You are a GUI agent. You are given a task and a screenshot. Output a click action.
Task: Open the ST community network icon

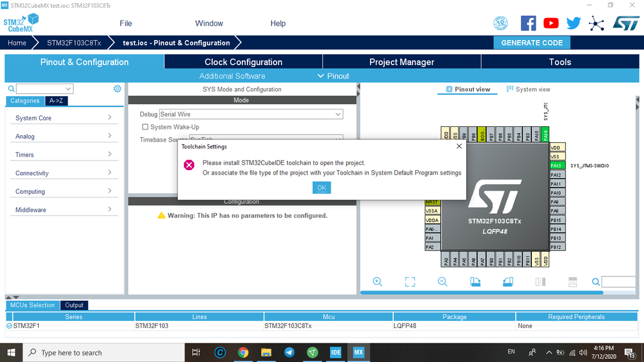click(596, 23)
